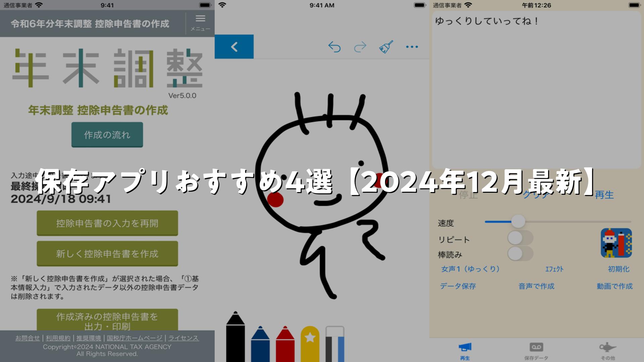Tap 初期化 to reset settings
The image size is (644, 362).
pos(619,269)
